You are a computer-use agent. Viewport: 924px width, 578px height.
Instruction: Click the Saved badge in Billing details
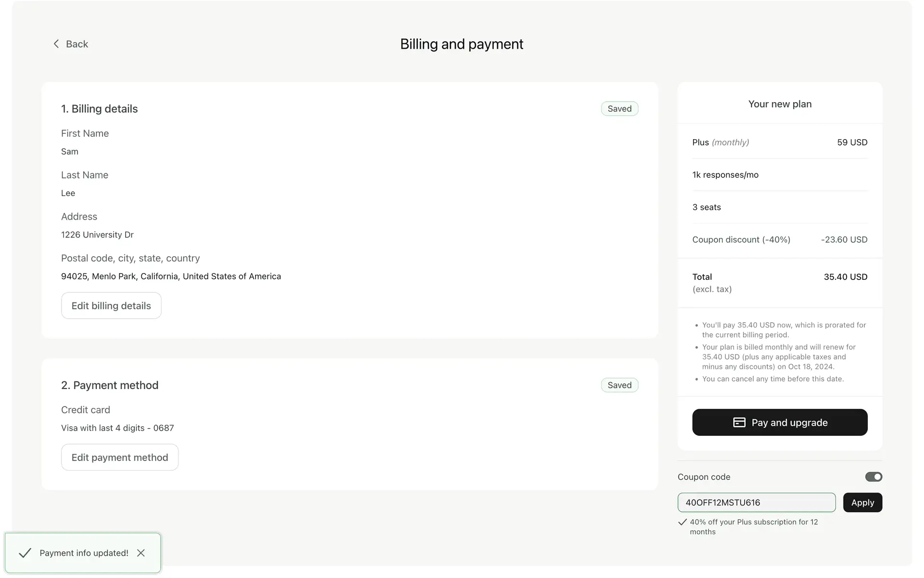619,109
